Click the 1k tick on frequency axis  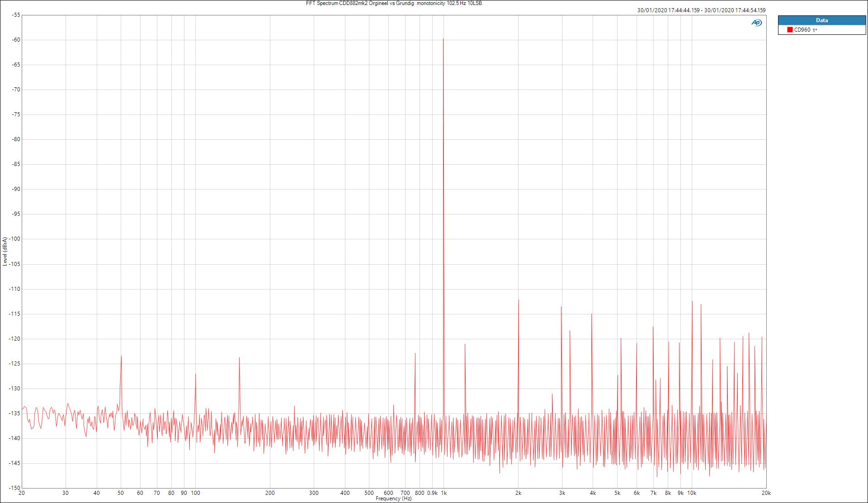[443, 493]
